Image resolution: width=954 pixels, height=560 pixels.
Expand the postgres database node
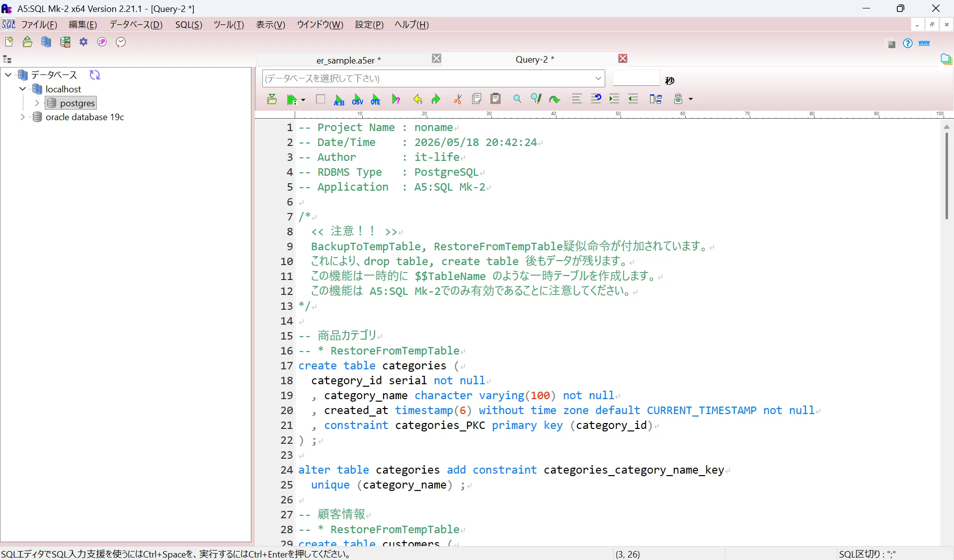point(37,103)
